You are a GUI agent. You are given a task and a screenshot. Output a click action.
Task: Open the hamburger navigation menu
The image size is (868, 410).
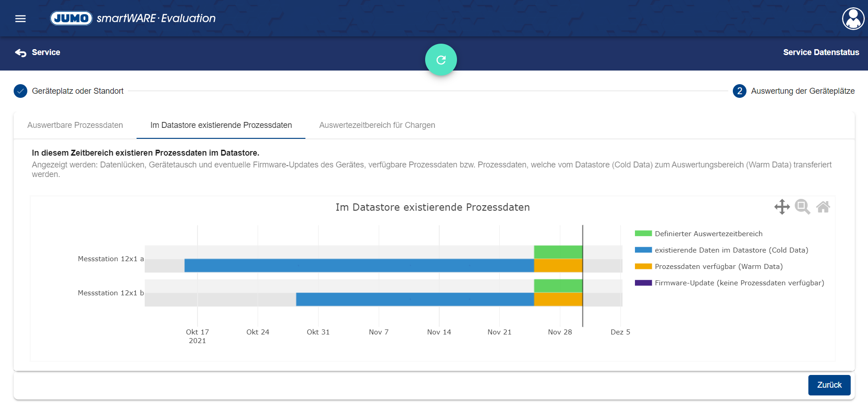[x=20, y=19]
